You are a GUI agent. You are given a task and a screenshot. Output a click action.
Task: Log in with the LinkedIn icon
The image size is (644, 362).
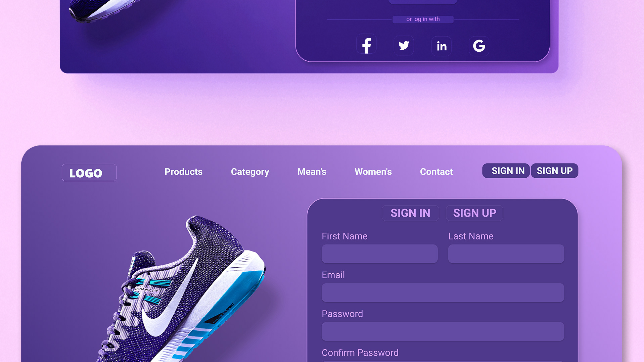tap(442, 46)
